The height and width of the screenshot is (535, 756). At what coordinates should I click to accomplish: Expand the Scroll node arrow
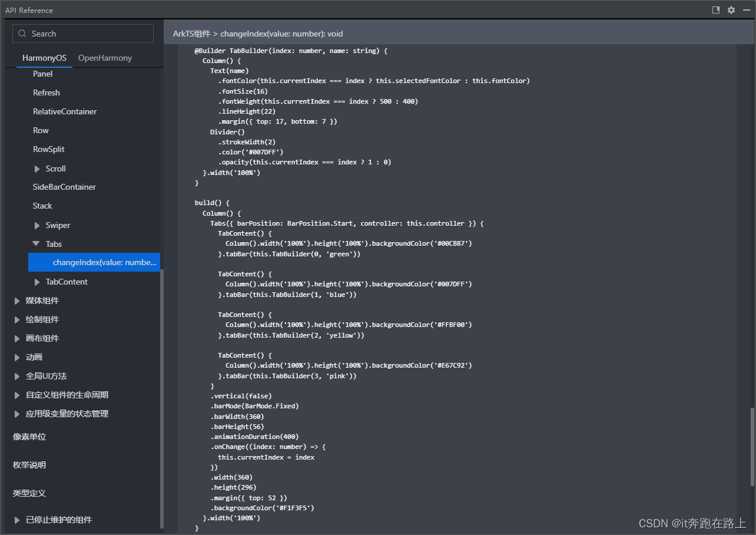37,169
